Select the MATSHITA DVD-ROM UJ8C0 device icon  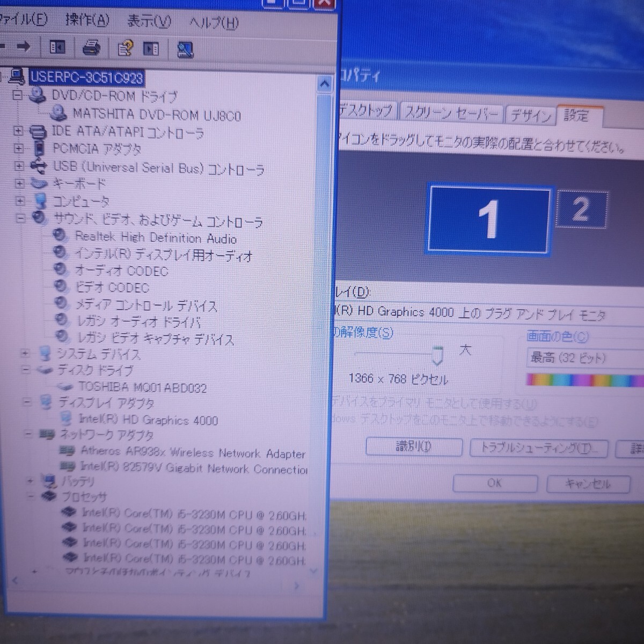coord(58,113)
